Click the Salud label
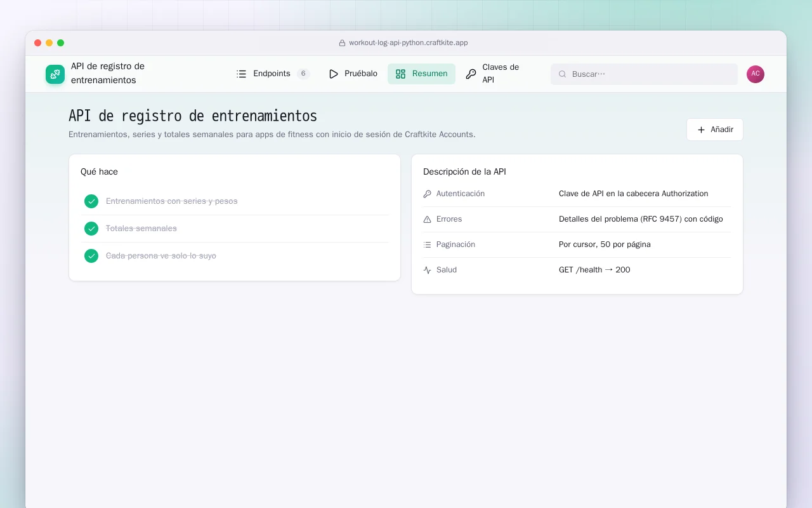The image size is (812, 508). 447,270
